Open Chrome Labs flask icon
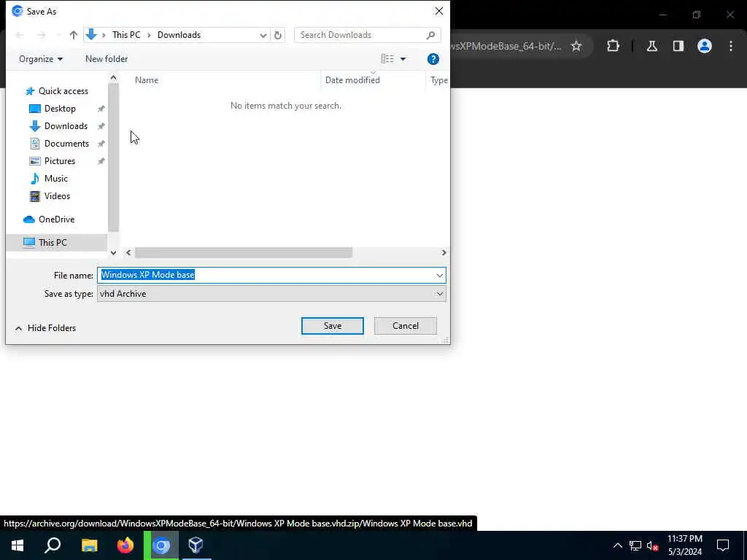Screen dimensions: 747x560 (x=652, y=46)
